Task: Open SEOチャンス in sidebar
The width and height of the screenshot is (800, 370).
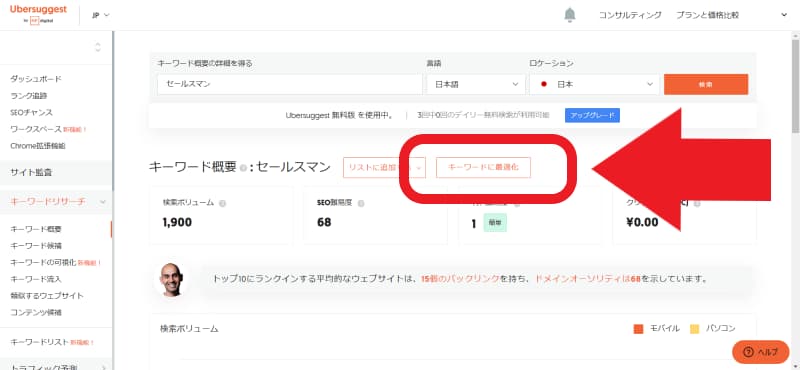Action: coord(31,112)
